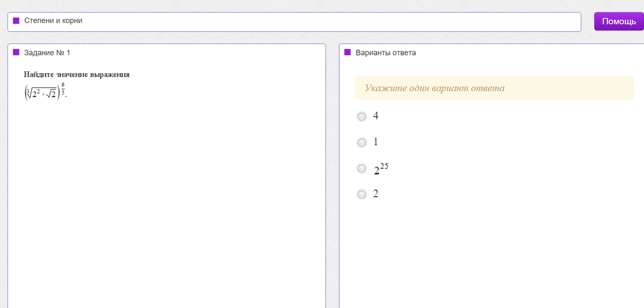This screenshot has width=644, height=308.
Task: Click the Найдите значение выражения text
Action: click(x=77, y=74)
